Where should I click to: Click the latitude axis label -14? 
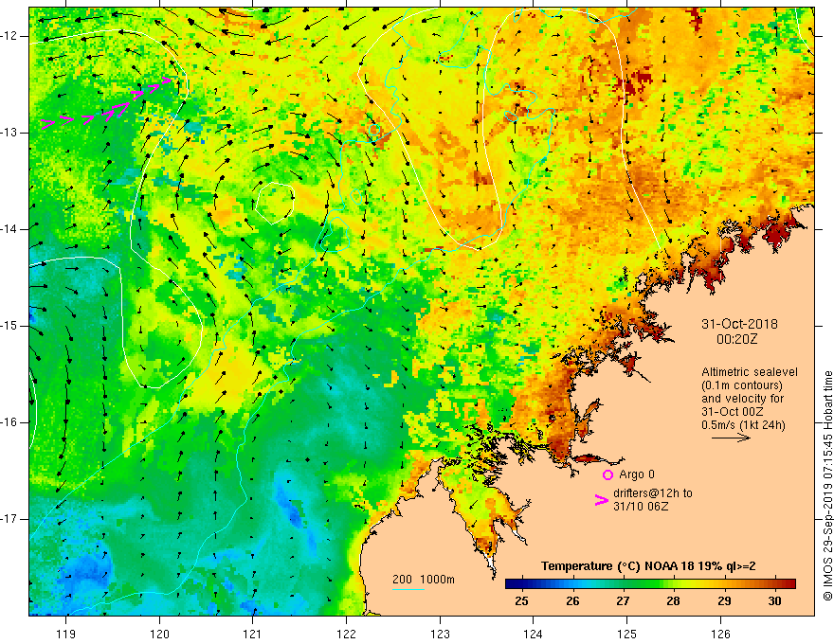(10, 229)
